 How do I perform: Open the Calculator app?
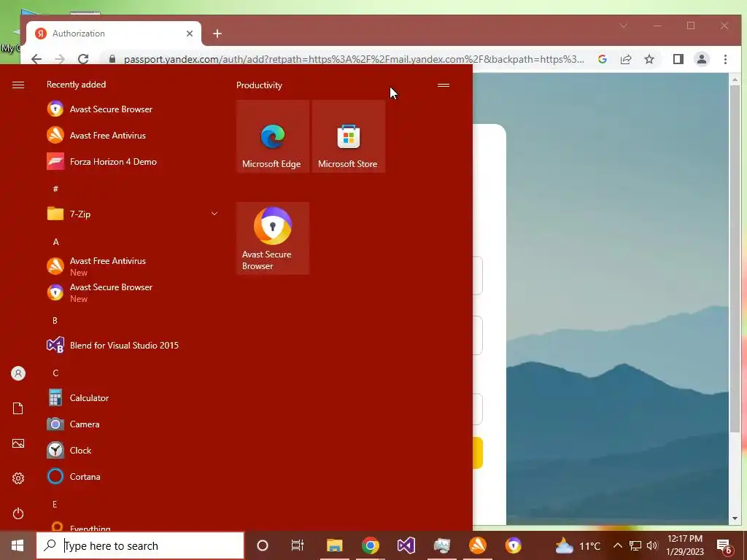132,397
